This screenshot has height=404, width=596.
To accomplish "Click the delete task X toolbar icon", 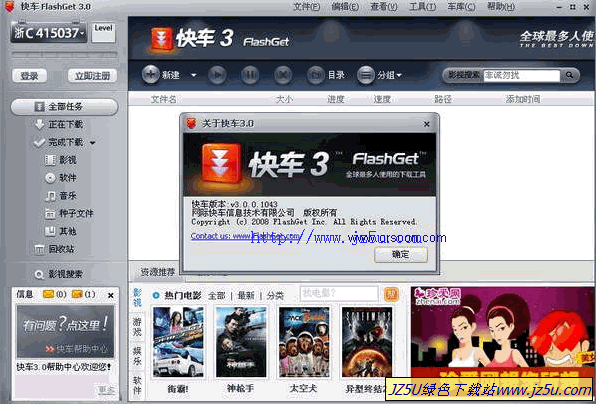I will [283, 75].
